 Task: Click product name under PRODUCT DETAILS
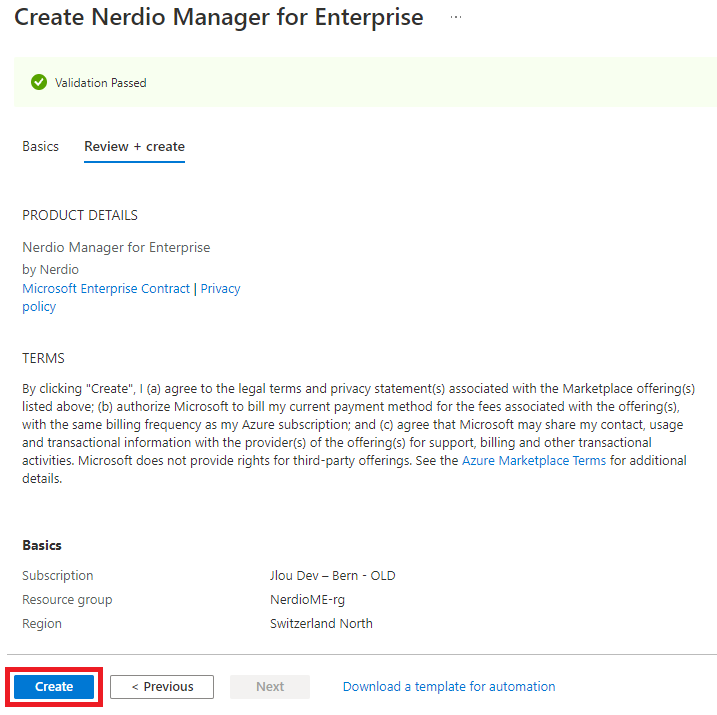tap(116, 247)
